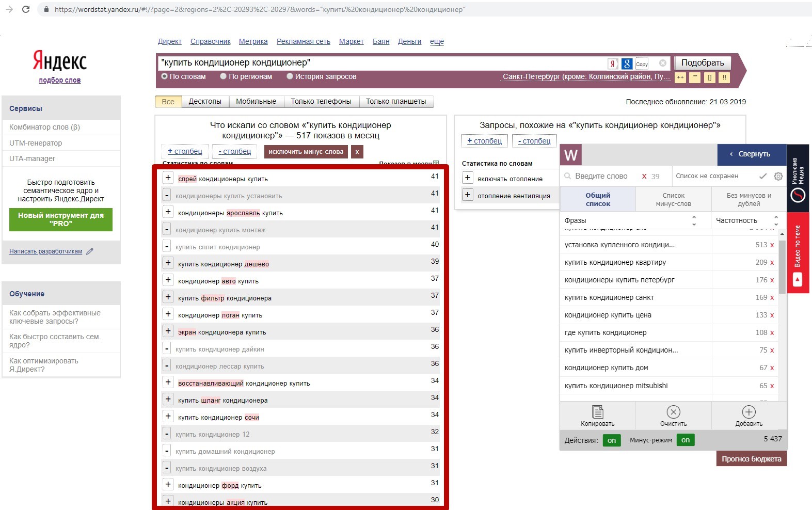Viewport: 812px width, 510px height.
Task: Click the 'Прогноз бюджета' button
Action: (x=751, y=459)
